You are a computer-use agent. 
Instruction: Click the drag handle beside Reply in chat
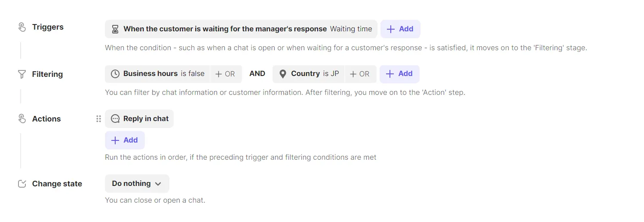pos(98,119)
